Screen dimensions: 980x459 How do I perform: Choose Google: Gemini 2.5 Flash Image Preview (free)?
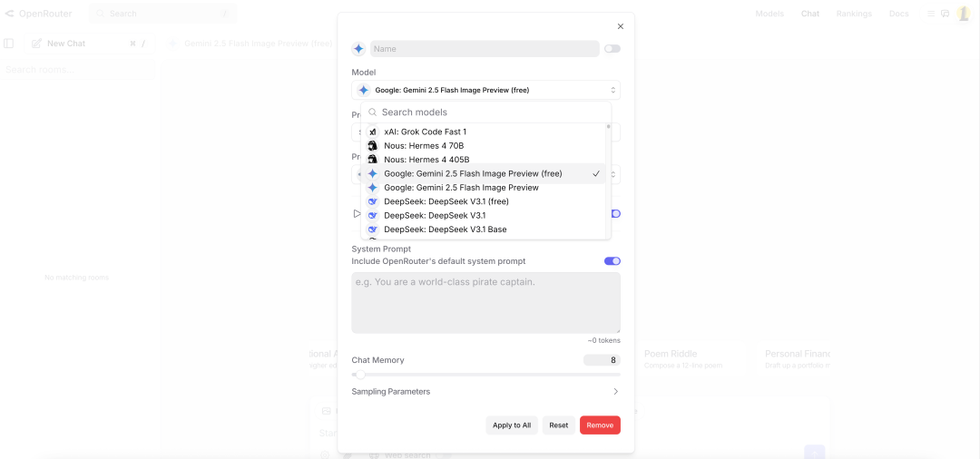click(x=483, y=173)
